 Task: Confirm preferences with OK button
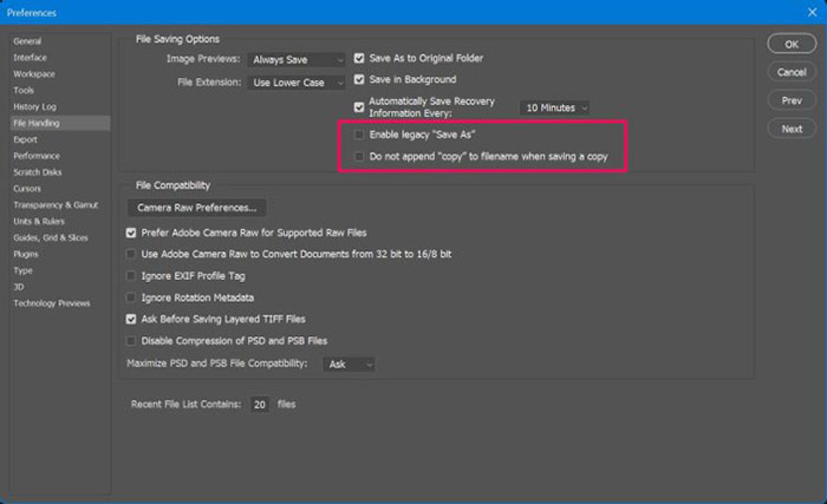coord(792,44)
